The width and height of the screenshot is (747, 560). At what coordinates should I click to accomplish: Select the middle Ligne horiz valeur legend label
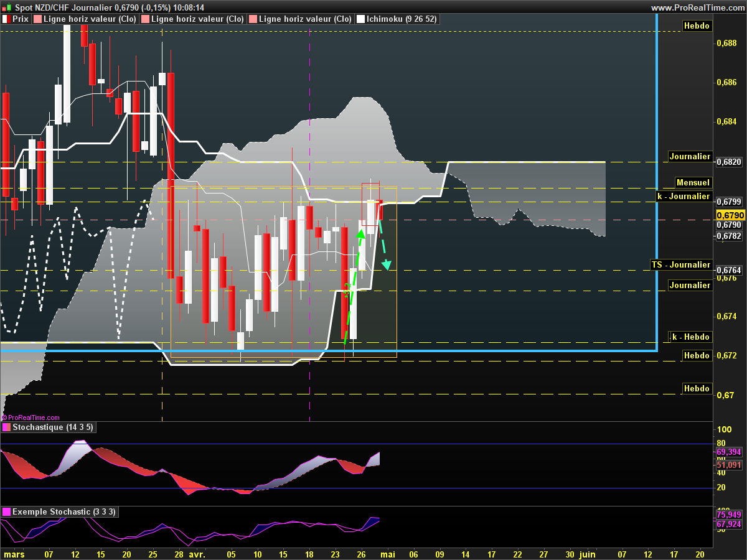tap(197, 19)
